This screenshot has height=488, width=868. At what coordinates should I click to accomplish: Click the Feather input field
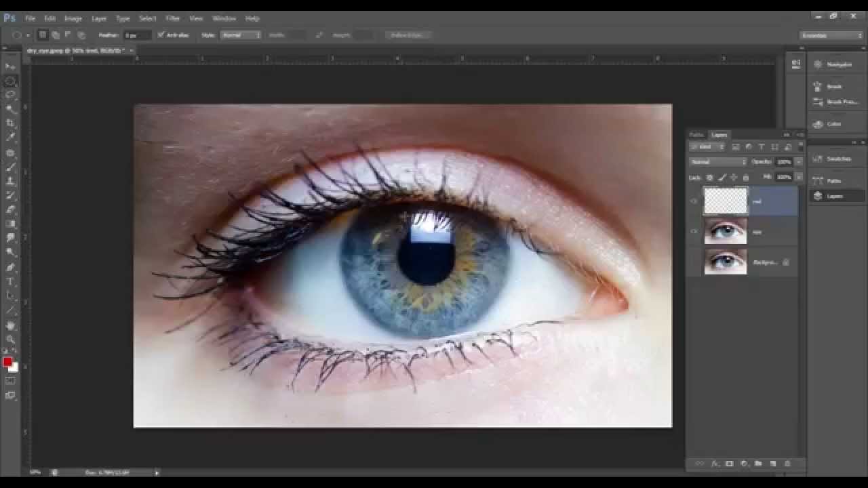(136, 35)
